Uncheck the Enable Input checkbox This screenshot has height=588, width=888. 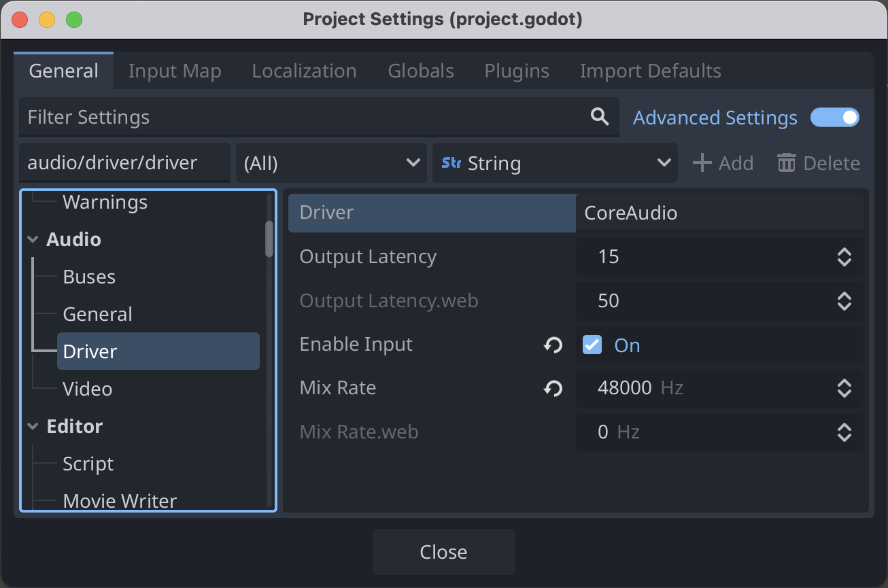pyautogui.click(x=592, y=345)
